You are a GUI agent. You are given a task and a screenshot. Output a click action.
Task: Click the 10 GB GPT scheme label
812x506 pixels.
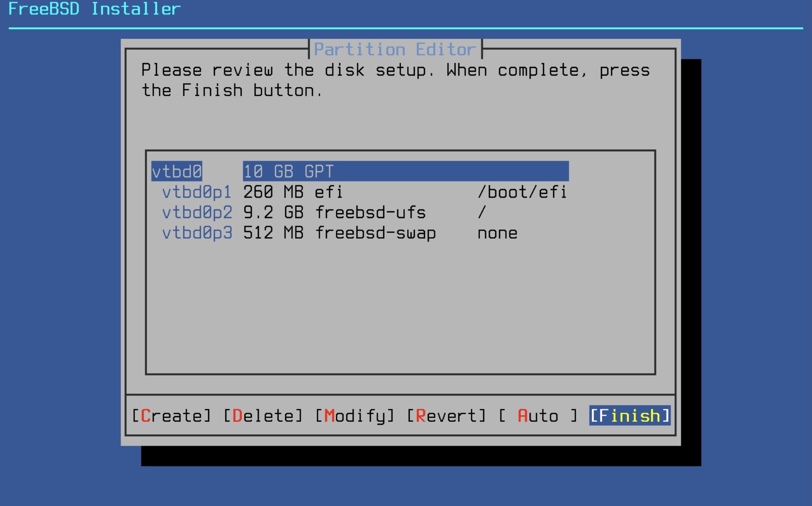(x=288, y=171)
